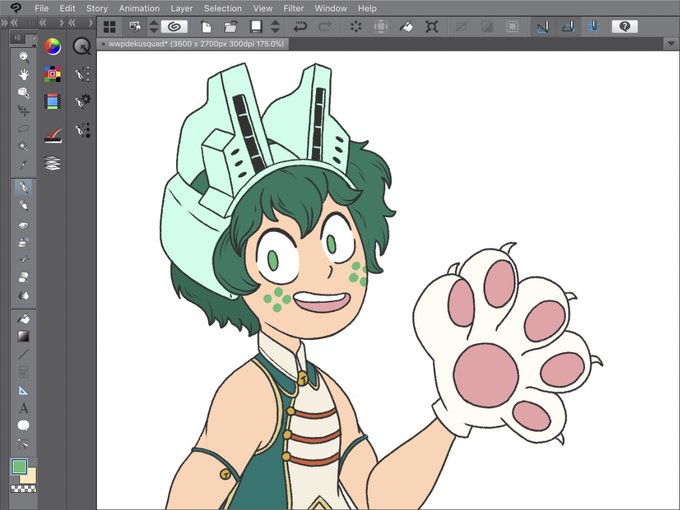680x510 pixels.
Task: Open the Layer Property palette
Action: (53, 135)
